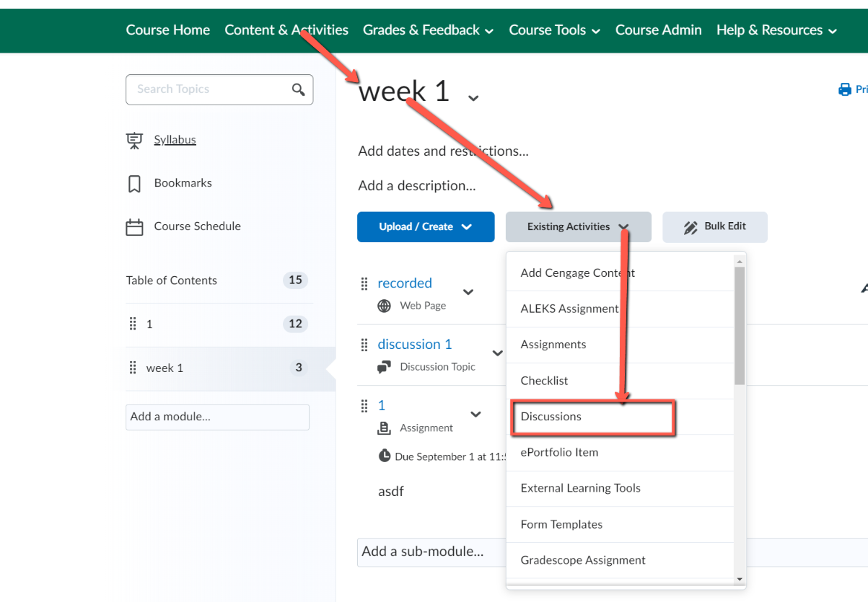The image size is (868, 602).
Task: Open the recorded item options chevron
Action: pyautogui.click(x=468, y=292)
